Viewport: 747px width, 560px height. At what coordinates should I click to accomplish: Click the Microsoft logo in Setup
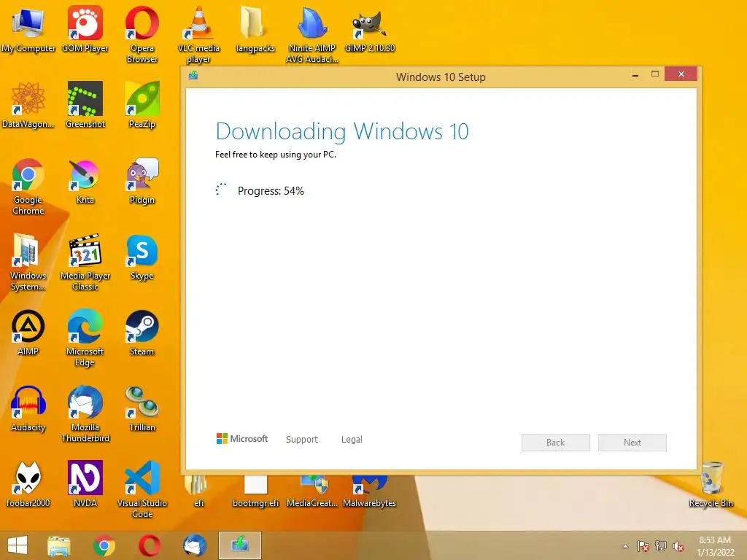[x=242, y=438]
